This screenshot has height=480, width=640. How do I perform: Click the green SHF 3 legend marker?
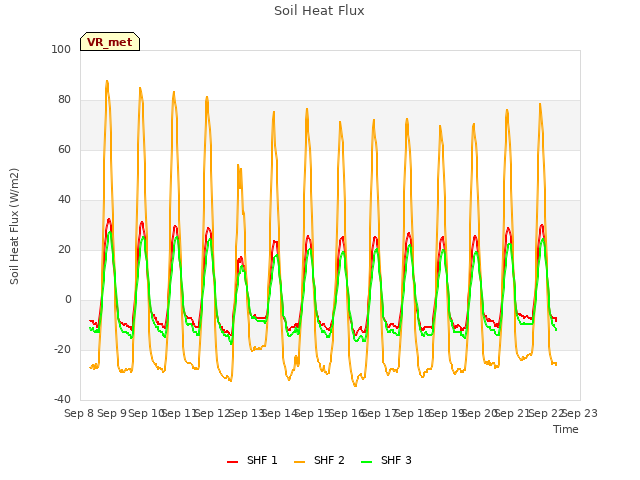coord(367,461)
